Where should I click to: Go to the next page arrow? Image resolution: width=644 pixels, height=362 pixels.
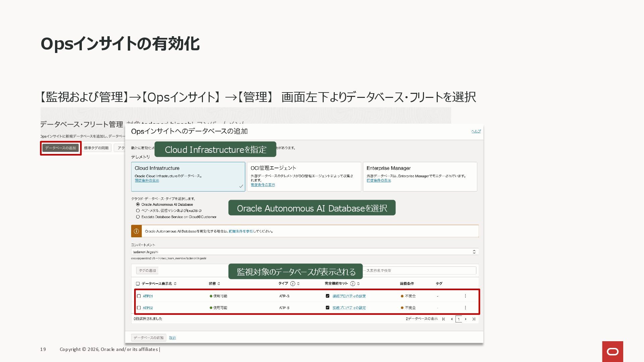[x=466, y=319]
